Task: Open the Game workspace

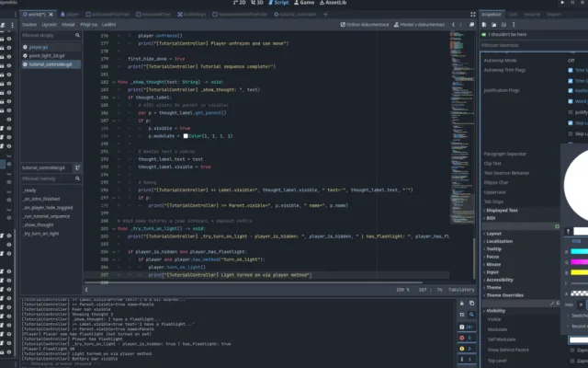Action: [304, 2]
